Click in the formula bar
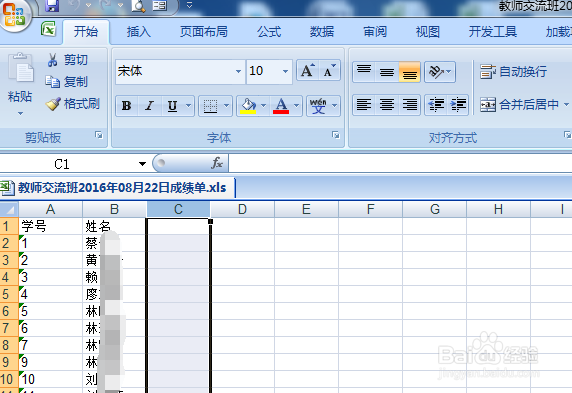 click(400, 163)
